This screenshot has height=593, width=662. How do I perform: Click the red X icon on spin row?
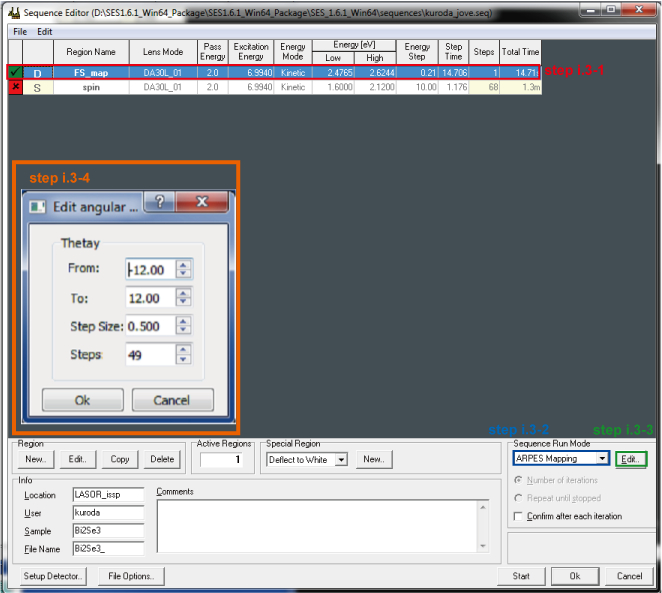(x=14, y=88)
